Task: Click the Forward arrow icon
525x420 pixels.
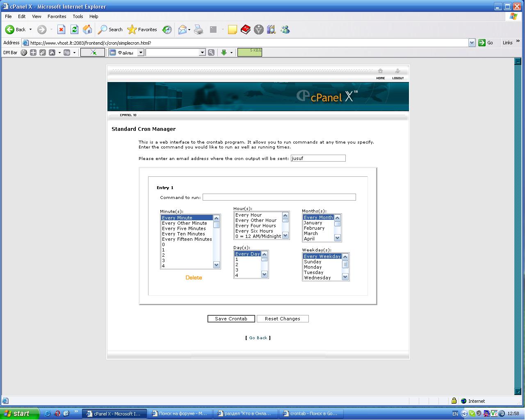Action: [x=42, y=30]
